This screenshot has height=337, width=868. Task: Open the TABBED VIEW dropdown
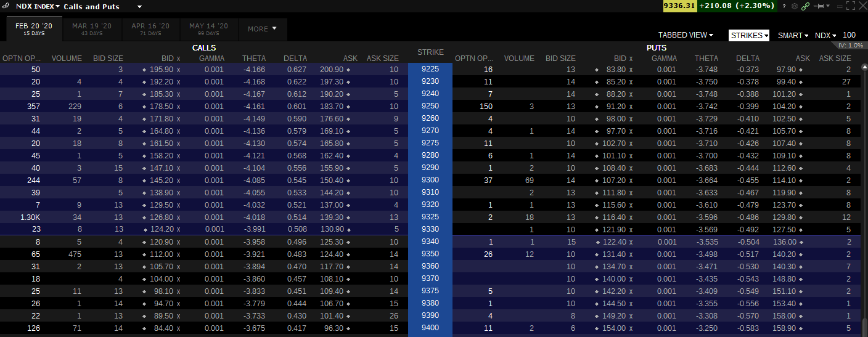click(686, 35)
